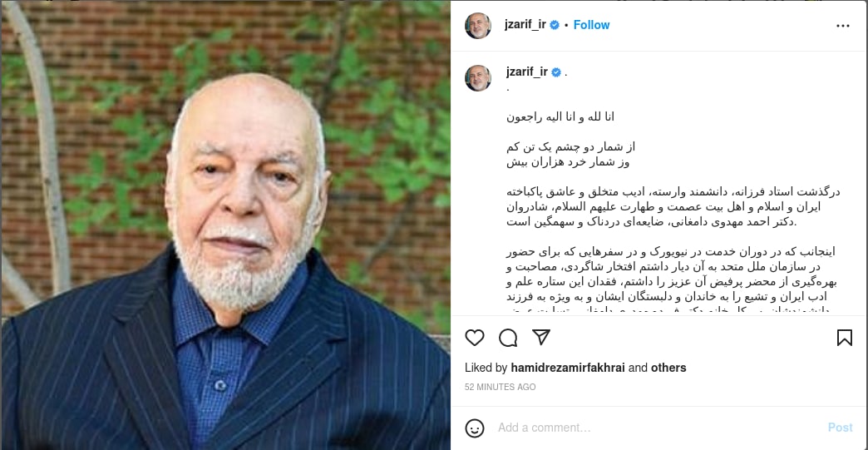Open jzarif_ir profile from header username
Image resolution: width=868 pixels, height=450 pixels.
point(525,24)
